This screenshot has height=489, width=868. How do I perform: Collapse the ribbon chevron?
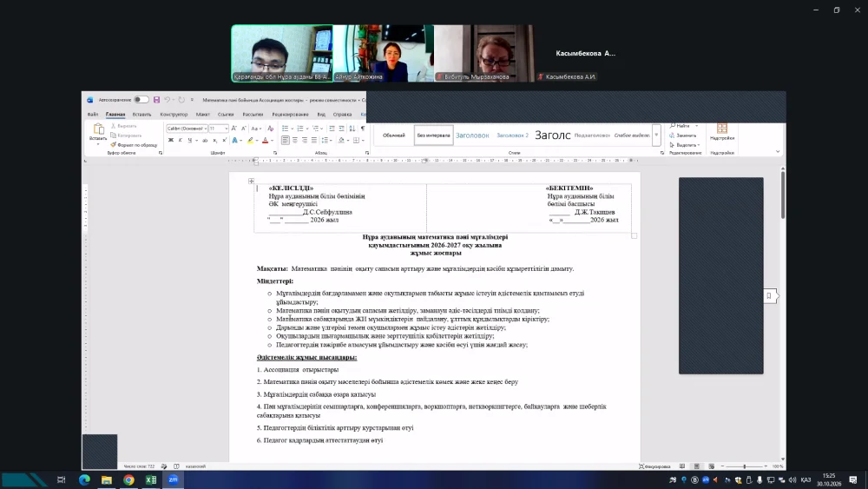(778, 152)
